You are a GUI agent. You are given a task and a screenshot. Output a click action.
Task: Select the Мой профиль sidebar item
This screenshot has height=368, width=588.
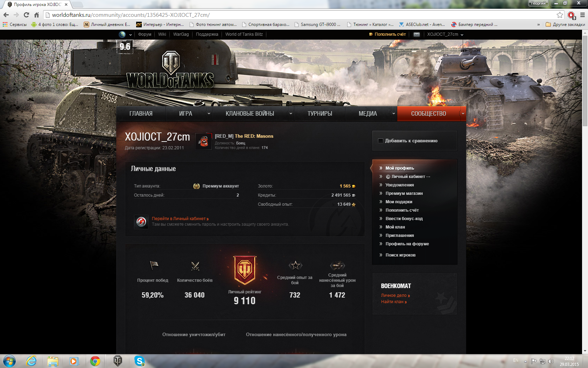[400, 168]
